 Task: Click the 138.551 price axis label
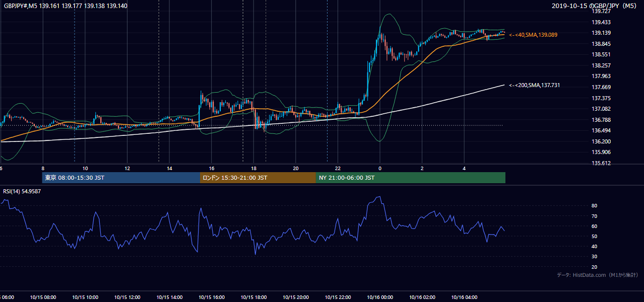click(x=601, y=54)
